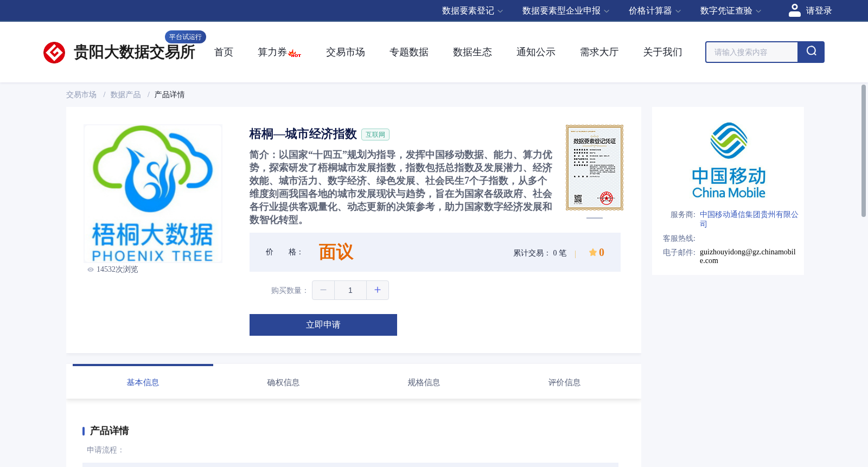868x467 pixels.
Task: Click the HOT flame badge beside 算力券
Action: pos(295,53)
